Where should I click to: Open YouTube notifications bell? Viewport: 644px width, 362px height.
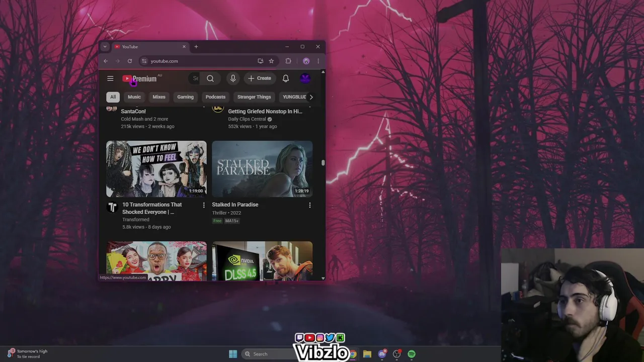click(x=286, y=78)
